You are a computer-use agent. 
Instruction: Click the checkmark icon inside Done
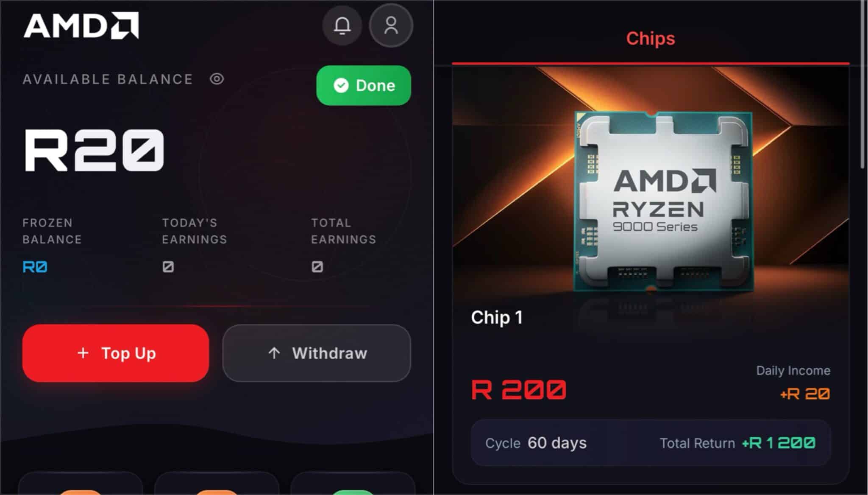341,85
